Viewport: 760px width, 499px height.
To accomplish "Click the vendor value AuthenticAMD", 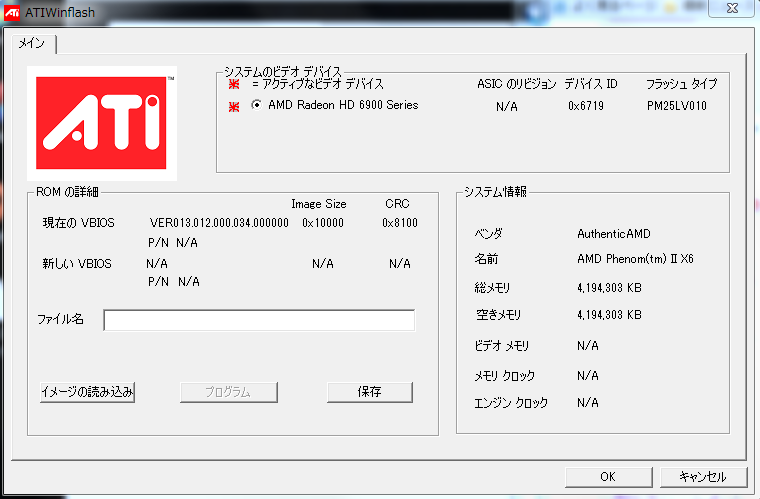I will (614, 234).
